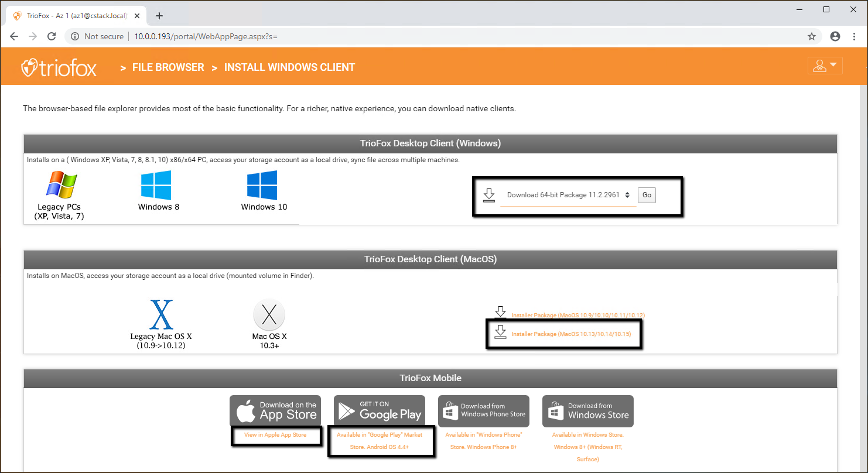Bookmark this page with star icon
Screen dimensions: 868x473
click(x=812, y=36)
